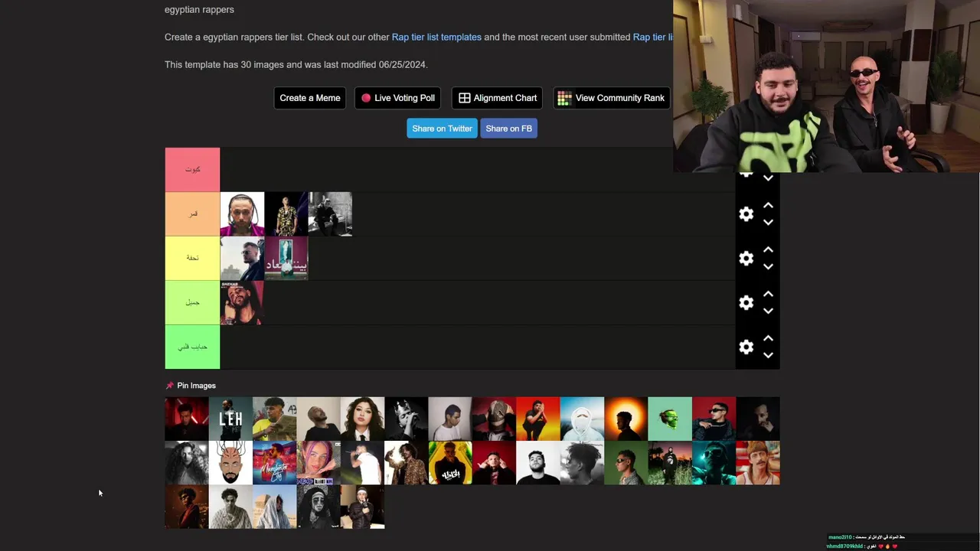Click the Create a Meme button
Screen dimensions: 980x551
coord(310,98)
